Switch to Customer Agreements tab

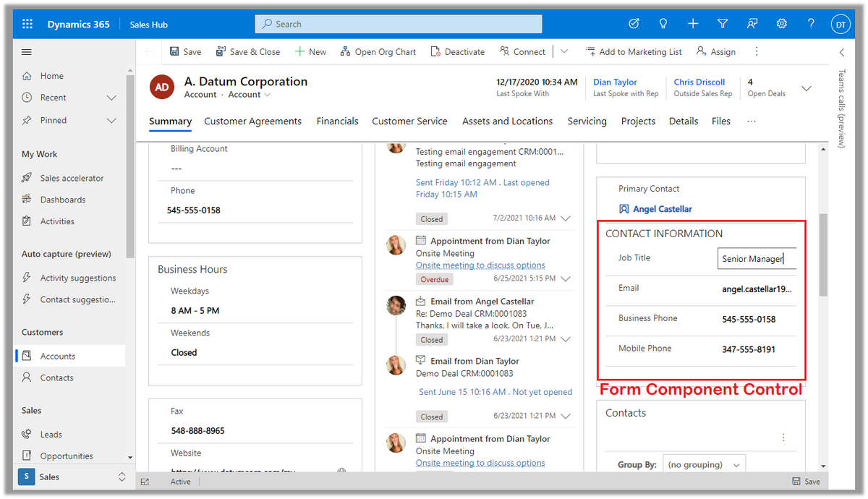252,121
